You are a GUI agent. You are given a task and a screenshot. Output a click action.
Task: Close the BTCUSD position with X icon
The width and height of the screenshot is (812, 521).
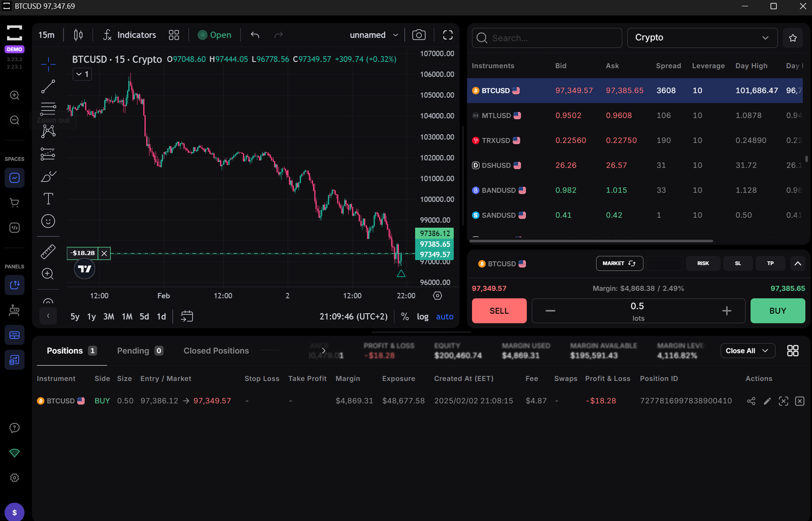pyautogui.click(x=800, y=401)
